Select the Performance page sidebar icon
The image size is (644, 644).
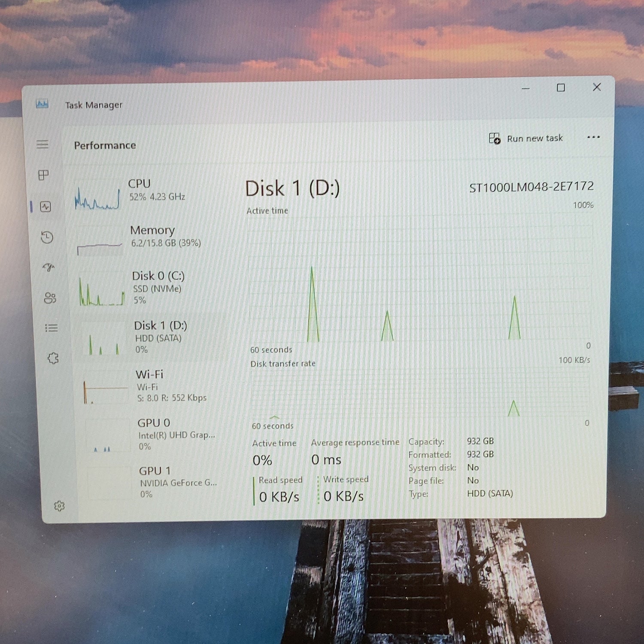(x=46, y=207)
